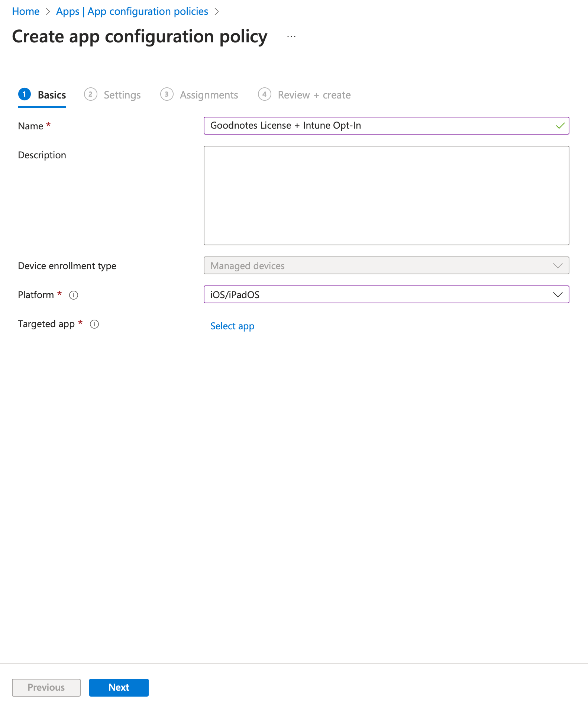Click the Platform info icon

74,295
